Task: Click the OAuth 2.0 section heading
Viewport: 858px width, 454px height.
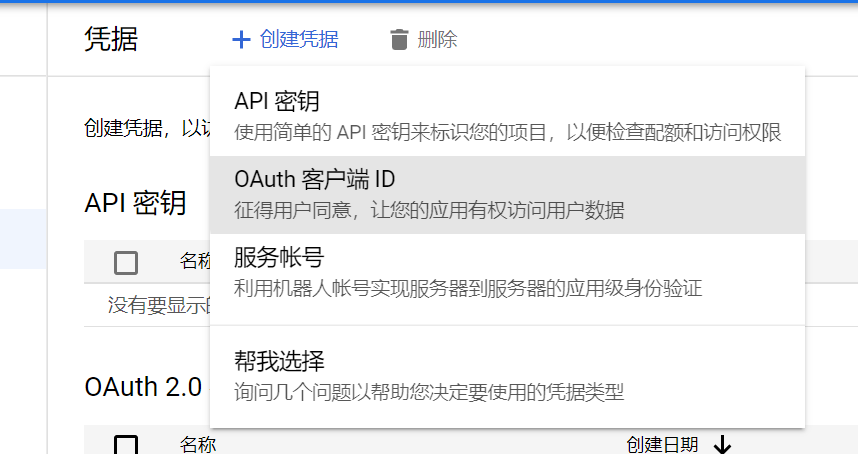Action: point(143,387)
